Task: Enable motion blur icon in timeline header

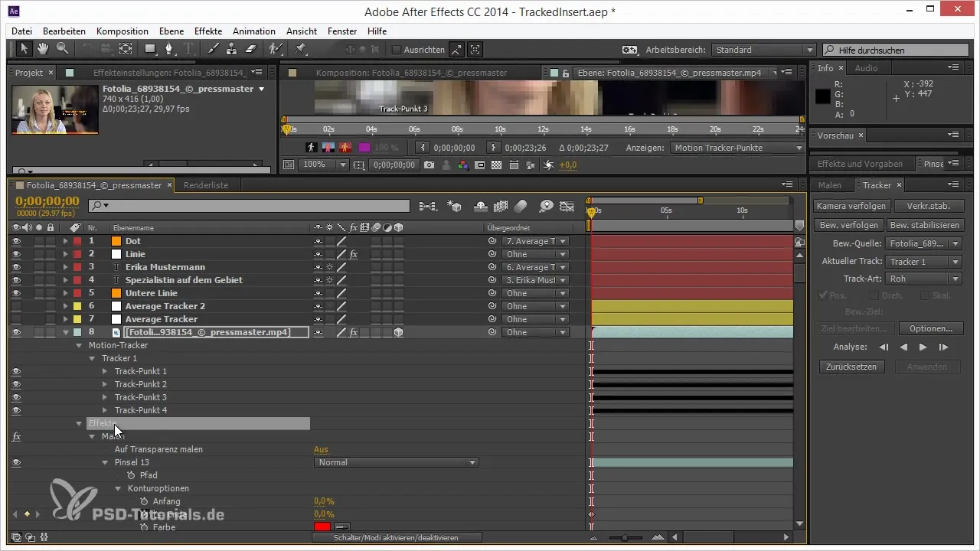Action: tap(521, 206)
